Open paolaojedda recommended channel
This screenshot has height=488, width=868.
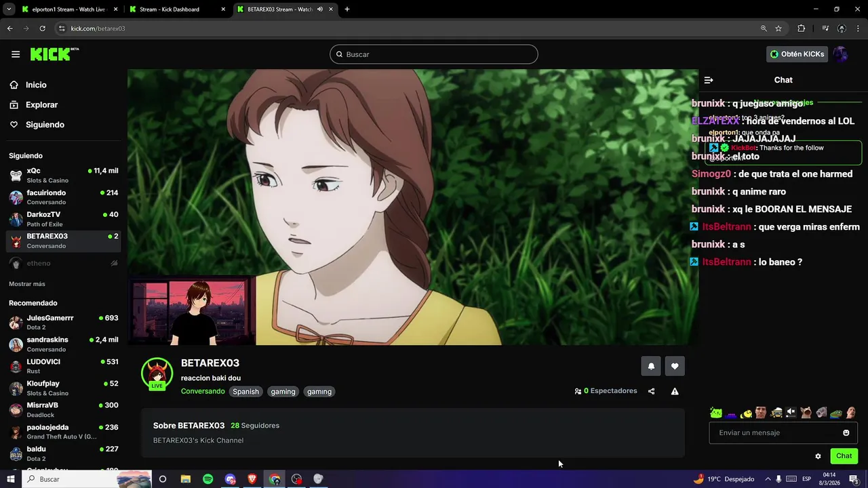pyautogui.click(x=64, y=432)
